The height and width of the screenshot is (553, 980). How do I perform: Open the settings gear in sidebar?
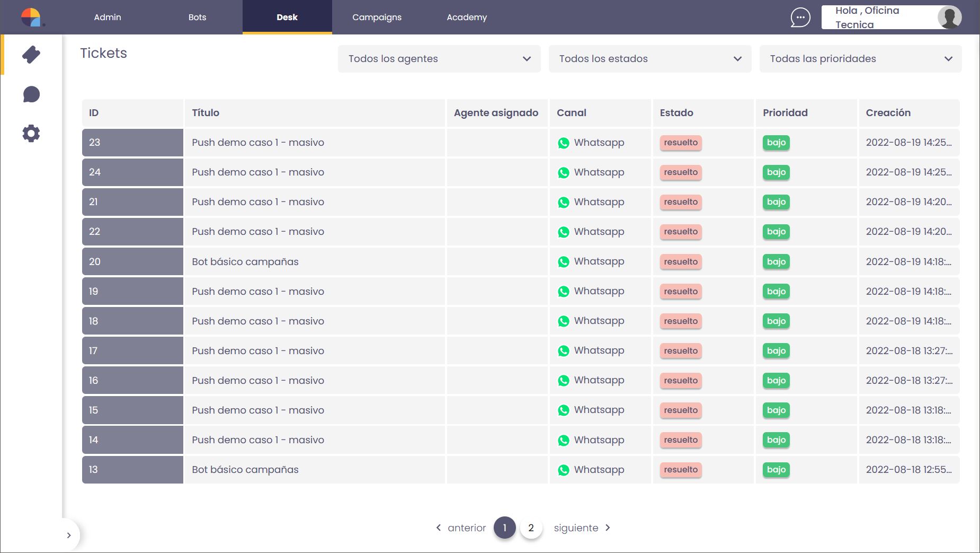(31, 133)
